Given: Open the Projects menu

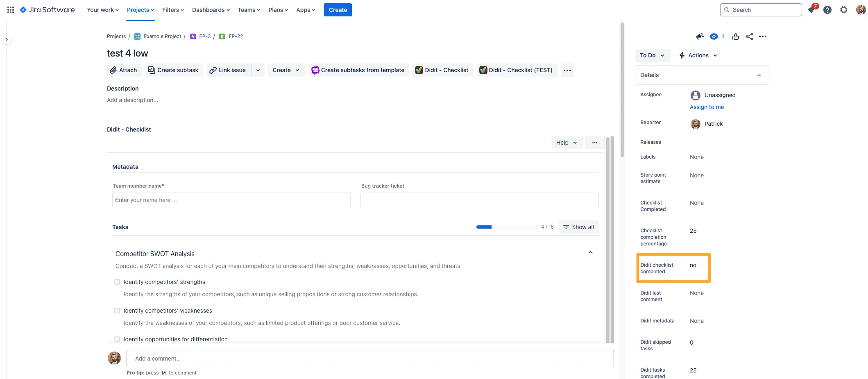Looking at the screenshot, I should click(140, 10).
